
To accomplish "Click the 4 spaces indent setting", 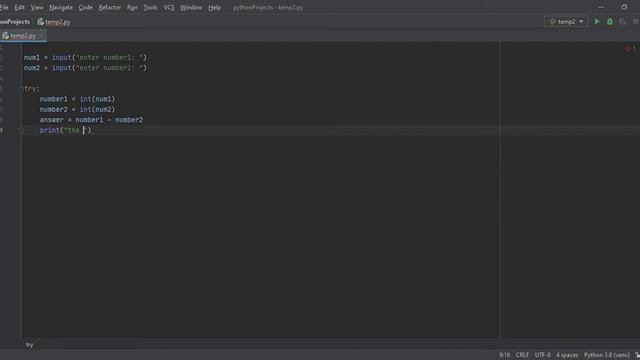I will coord(567,355).
